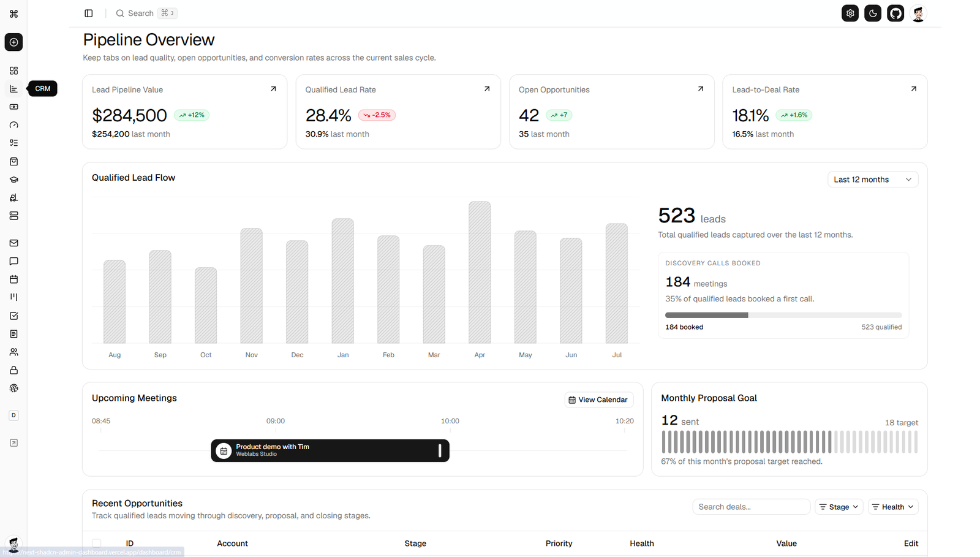Click the View Calendar button

tap(599, 400)
